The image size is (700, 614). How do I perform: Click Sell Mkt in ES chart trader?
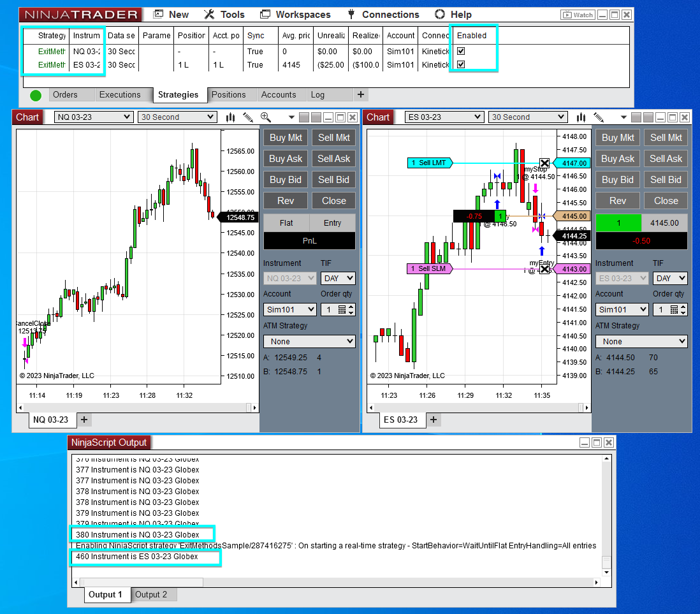coord(666,138)
